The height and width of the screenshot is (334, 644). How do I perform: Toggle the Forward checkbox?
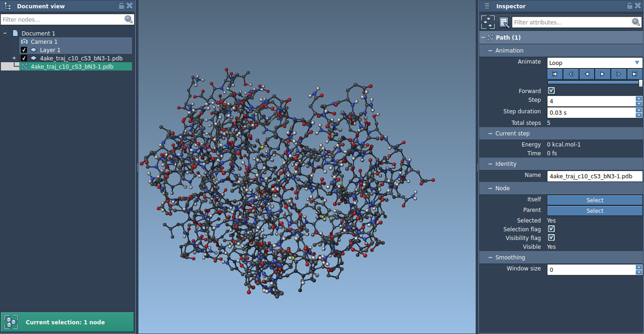551,91
